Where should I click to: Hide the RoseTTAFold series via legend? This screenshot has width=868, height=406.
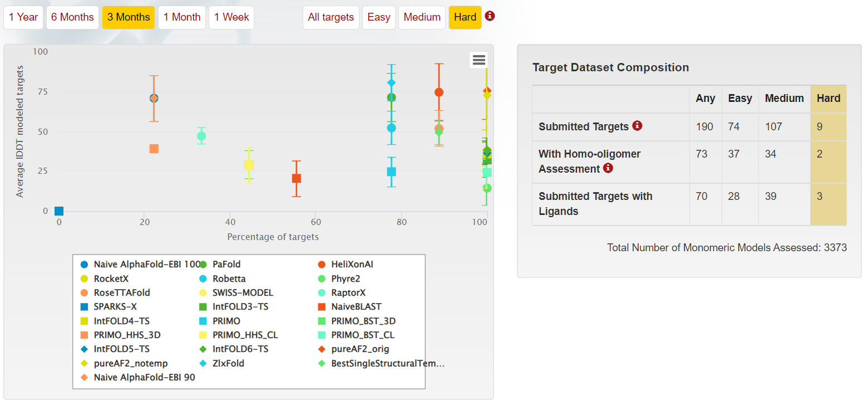point(122,292)
